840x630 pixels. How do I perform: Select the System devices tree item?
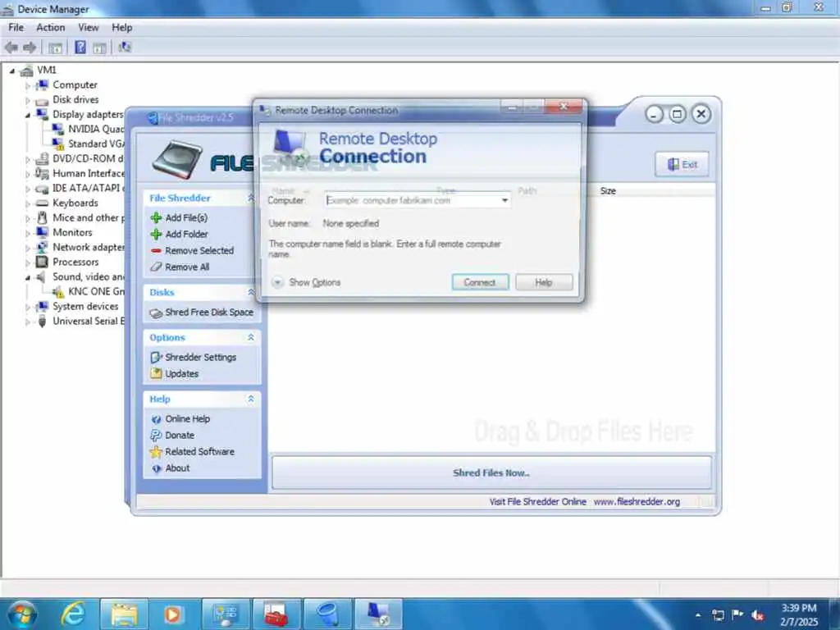pos(85,307)
